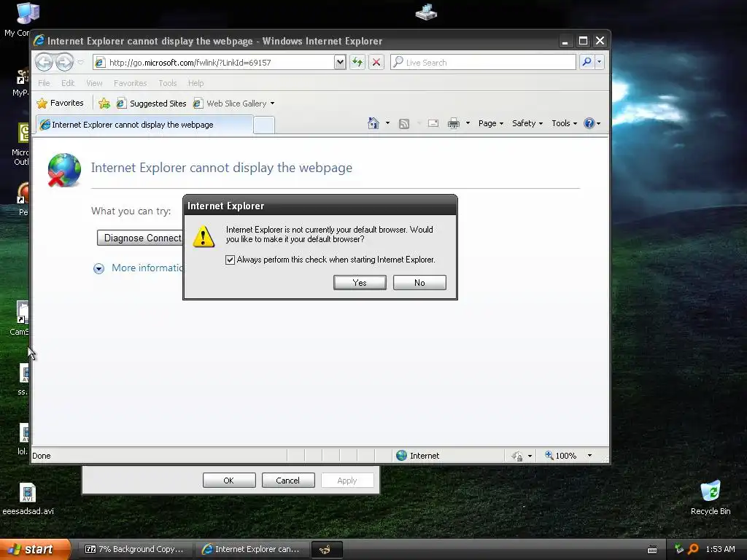Open the Edit menu
Viewport: 747px width, 560px height.
coord(68,83)
